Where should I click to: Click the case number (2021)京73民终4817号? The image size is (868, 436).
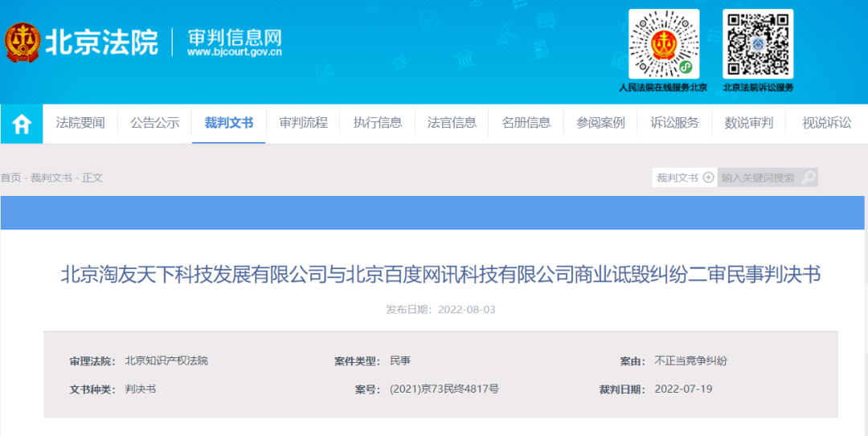click(444, 389)
